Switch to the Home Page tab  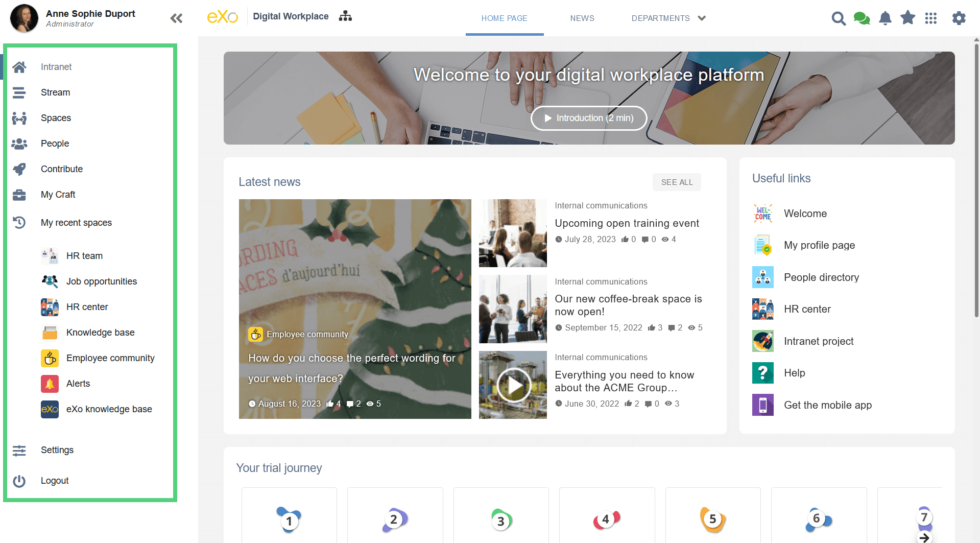tap(505, 18)
